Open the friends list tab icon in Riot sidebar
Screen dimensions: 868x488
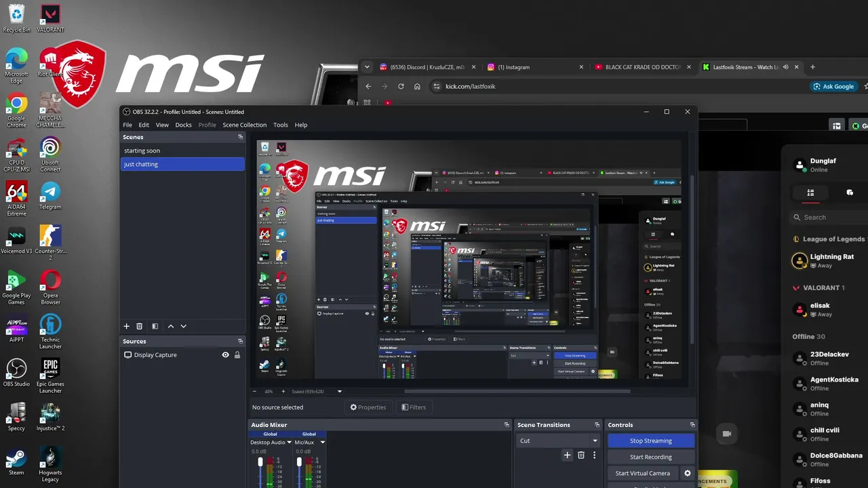(810, 192)
